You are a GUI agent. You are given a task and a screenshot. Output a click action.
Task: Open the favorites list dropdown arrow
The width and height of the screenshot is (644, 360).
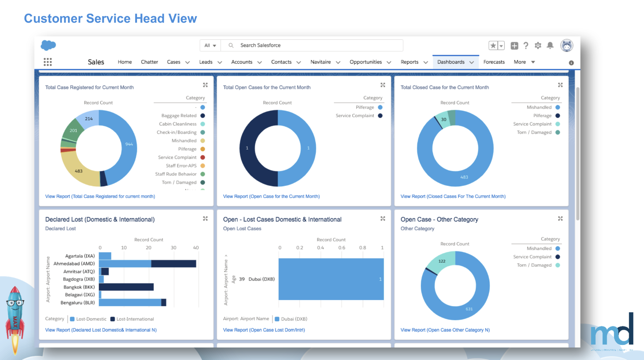point(501,46)
